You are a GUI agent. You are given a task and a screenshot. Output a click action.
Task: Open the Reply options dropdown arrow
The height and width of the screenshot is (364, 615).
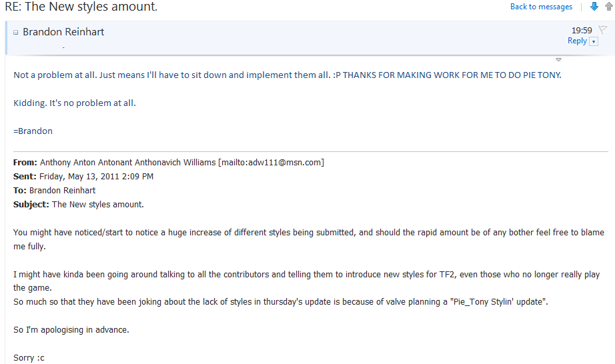point(594,41)
